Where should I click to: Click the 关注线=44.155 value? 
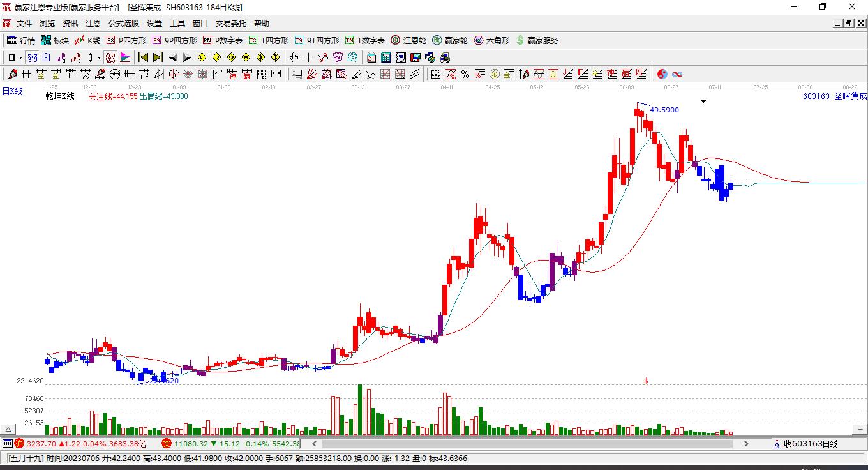[113, 96]
